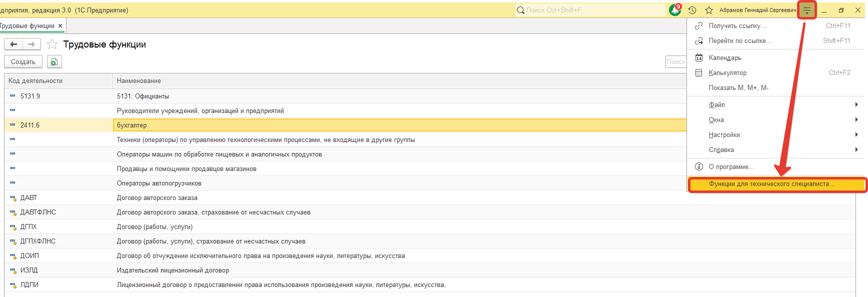This screenshot has width=868, height=297.
Task: Click the notifications bell icon with badge
Action: tap(675, 10)
